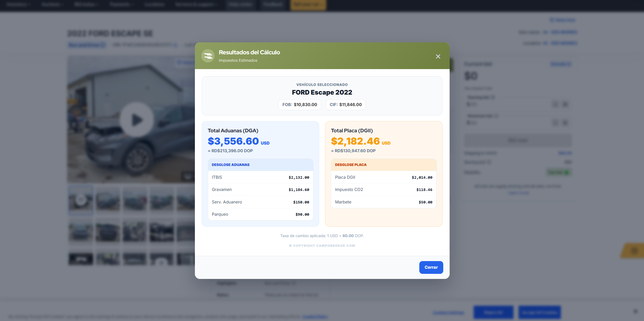Viewport: 644px width, 321px height.
Task: Click the $150.00 Serv. Aduanero amount
Action: click(x=301, y=202)
